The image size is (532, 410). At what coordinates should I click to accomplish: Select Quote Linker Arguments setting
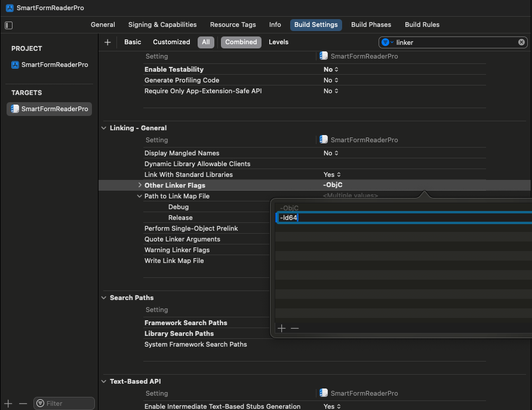click(x=182, y=240)
